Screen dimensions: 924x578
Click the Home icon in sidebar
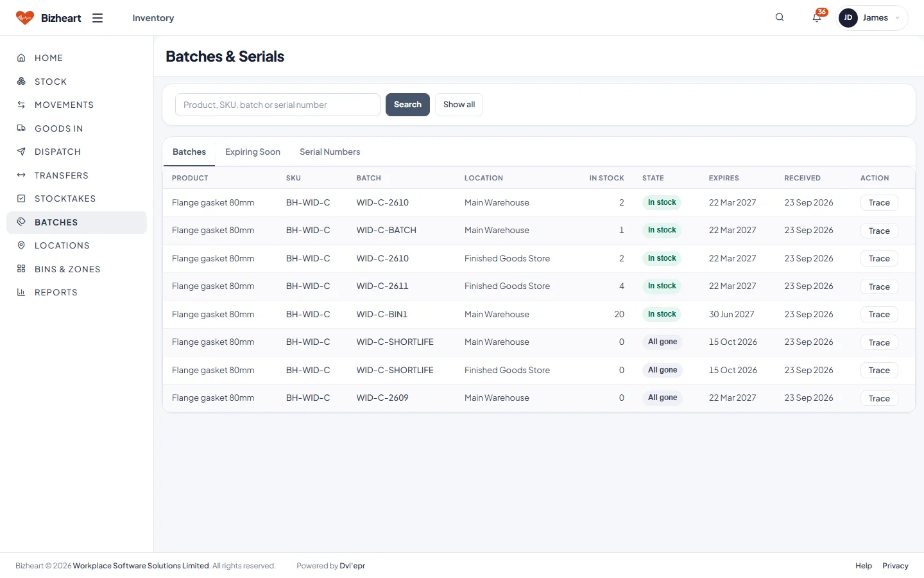(21, 58)
